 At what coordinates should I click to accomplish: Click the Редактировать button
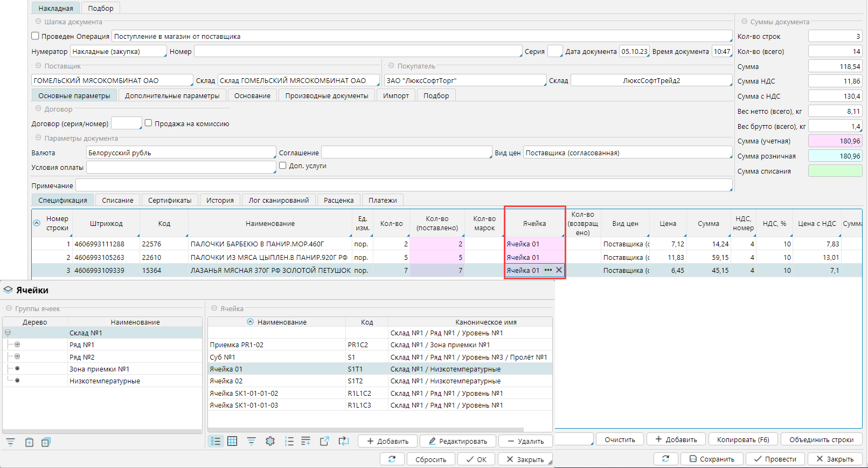coord(458,441)
